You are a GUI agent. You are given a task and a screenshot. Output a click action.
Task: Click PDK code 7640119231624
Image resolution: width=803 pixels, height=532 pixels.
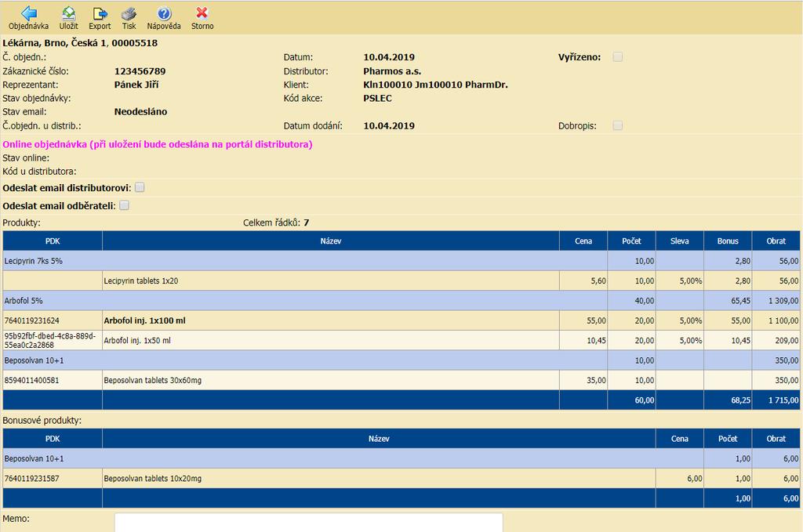point(31,320)
